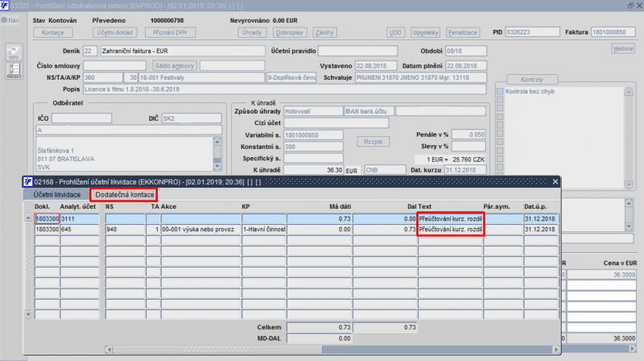This screenshot has width=644, height=361.
Task: Switch to the Dodatečná kontace tab
Action: [x=125, y=194]
